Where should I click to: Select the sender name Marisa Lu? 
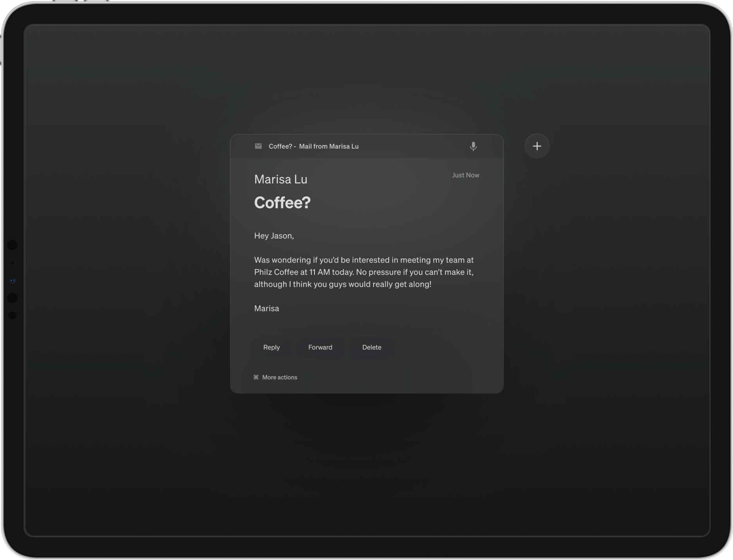tap(280, 179)
